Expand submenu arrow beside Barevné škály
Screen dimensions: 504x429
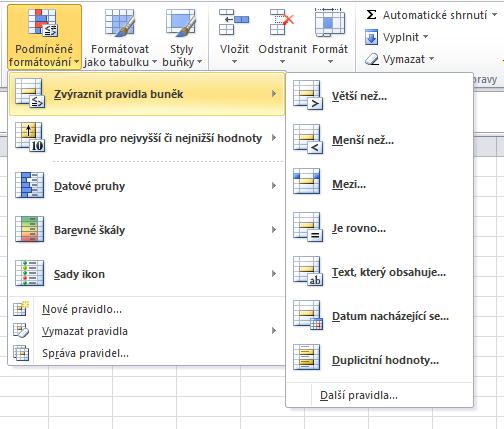[274, 230]
